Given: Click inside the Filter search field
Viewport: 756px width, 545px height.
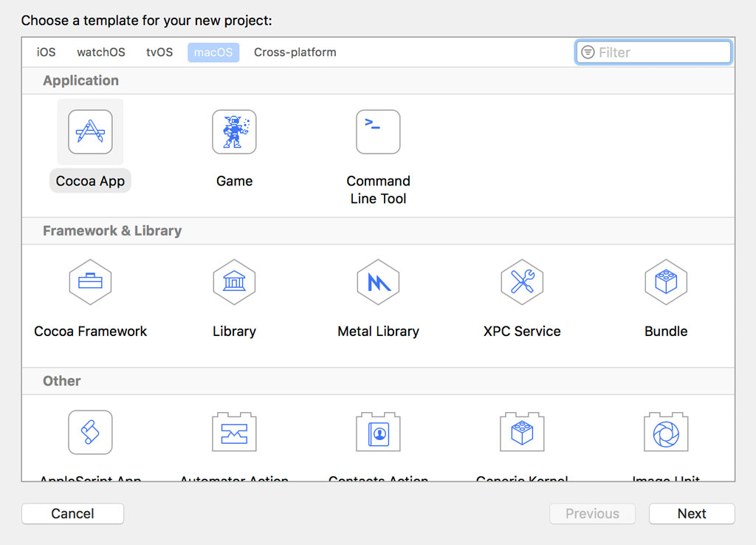Looking at the screenshot, I should pos(653,52).
